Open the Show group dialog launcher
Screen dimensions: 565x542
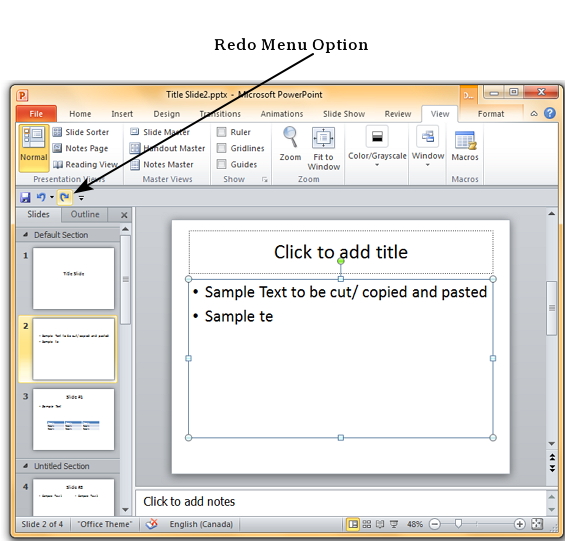click(x=265, y=179)
